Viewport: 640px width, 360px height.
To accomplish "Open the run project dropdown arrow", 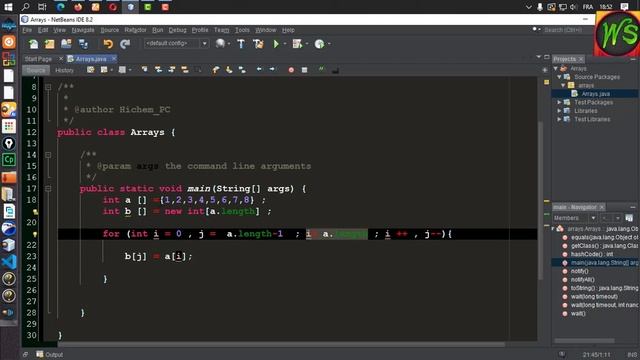I will click(285, 44).
